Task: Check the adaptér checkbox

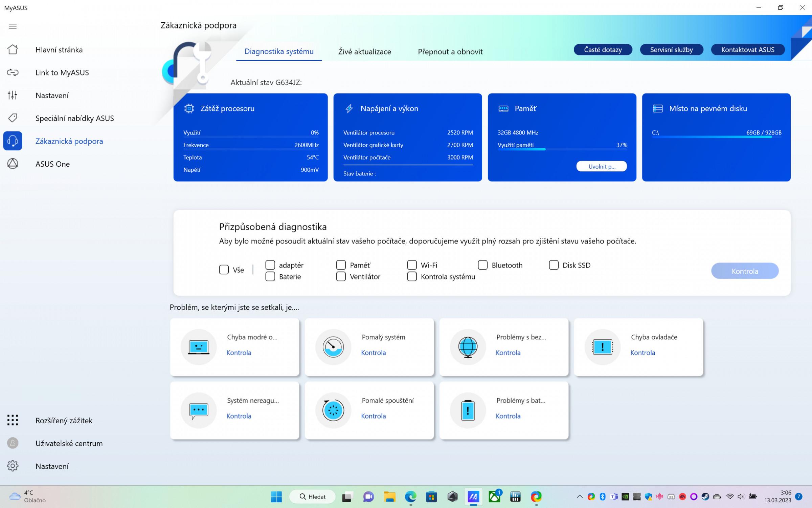Action: (270, 265)
